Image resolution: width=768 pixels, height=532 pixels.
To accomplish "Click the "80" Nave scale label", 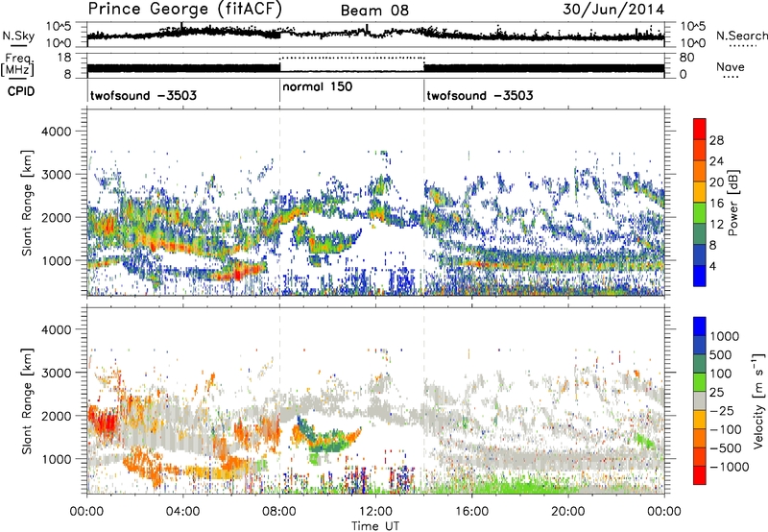I will (x=686, y=58).
